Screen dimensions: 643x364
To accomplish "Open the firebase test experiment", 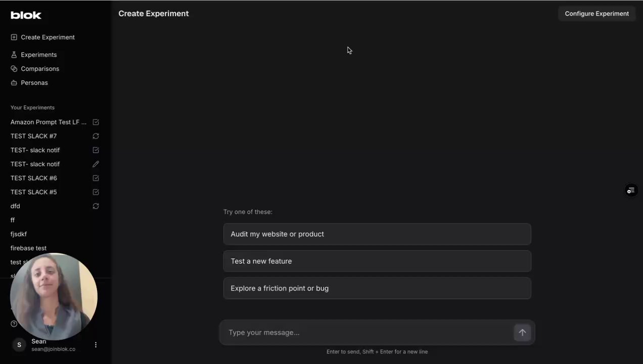I will click(x=28, y=248).
